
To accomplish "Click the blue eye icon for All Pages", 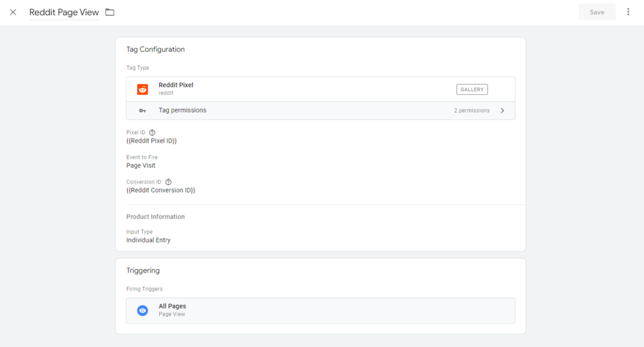I will point(143,311).
